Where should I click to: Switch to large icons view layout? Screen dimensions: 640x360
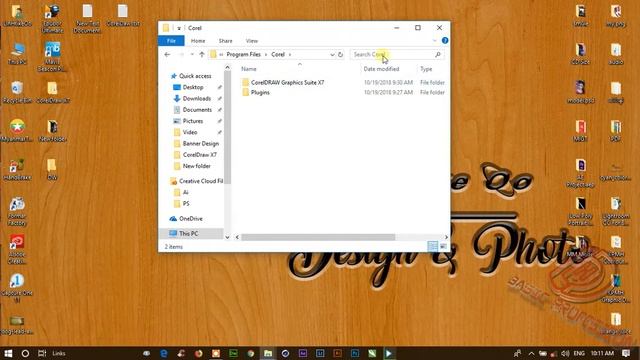[443, 246]
